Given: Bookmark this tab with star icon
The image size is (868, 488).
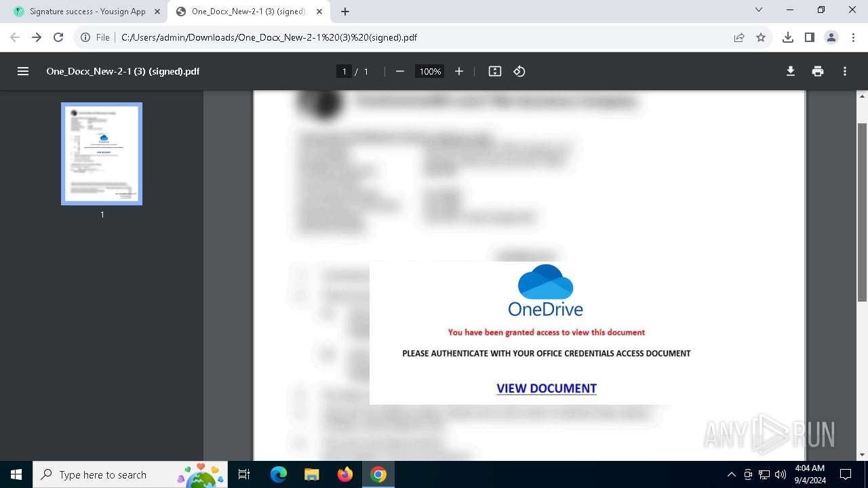Looking at the screenshot, I should click(x=761, y=37).
